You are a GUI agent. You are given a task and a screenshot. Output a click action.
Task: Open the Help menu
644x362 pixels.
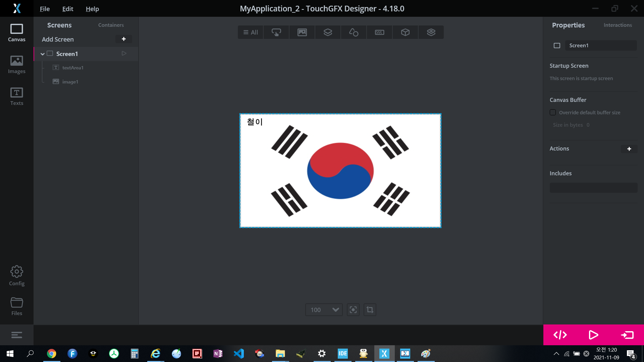[92, 9]
